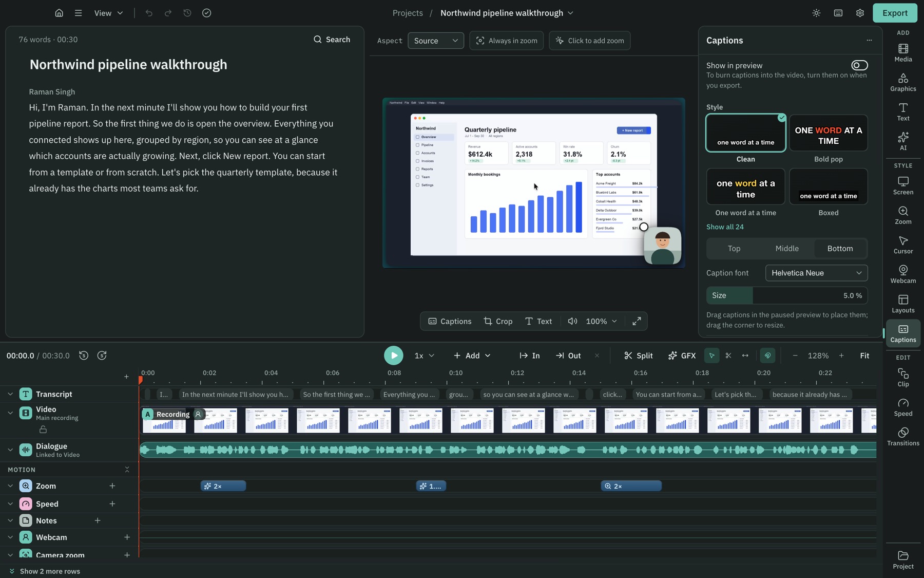
Task: Open the Aspect Source dropdown
Action: point(435,41)
